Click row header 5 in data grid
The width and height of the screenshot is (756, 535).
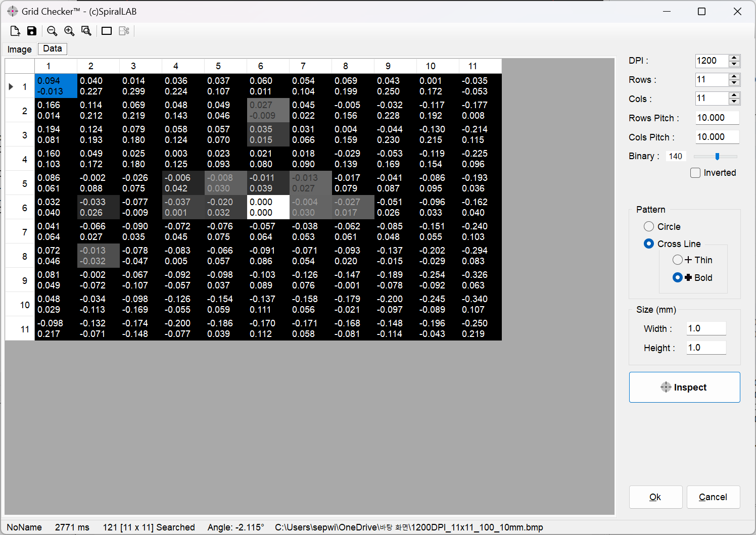point(20,183)
